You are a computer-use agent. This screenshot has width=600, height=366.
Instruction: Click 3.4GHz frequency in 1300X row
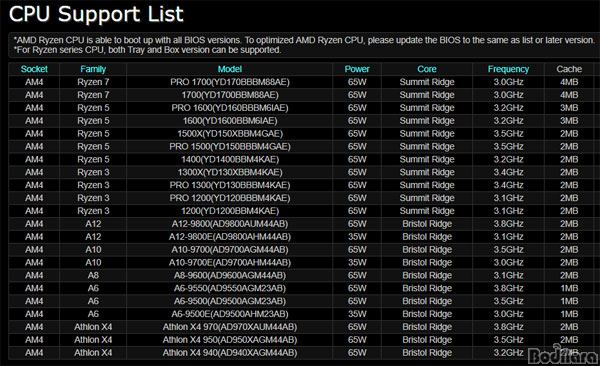508,172
